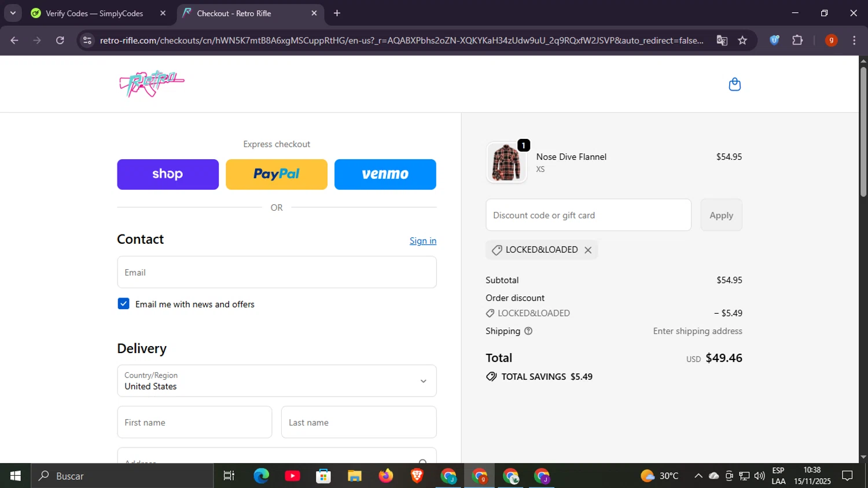Launch Brave browser from the taskbar
Viewport: 868px width, 488px height.
[417, 476]
